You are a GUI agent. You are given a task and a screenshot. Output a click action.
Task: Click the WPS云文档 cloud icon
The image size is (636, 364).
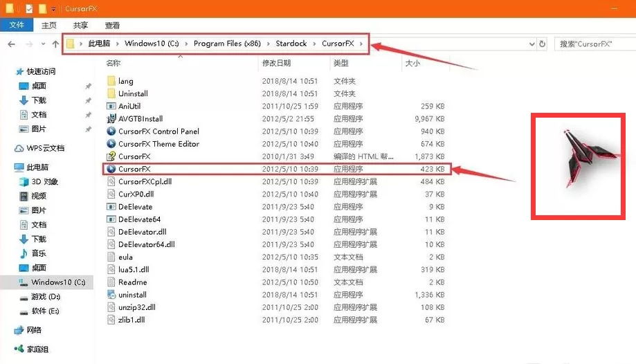(x=19, y=148)
